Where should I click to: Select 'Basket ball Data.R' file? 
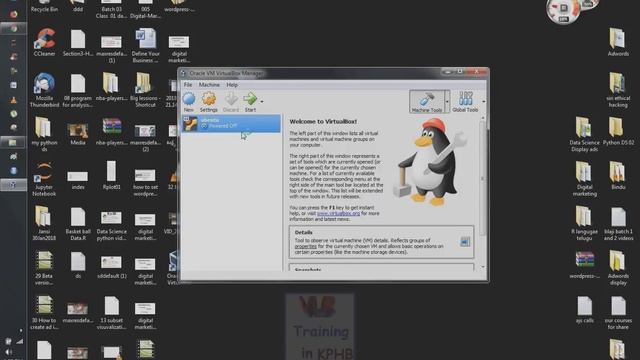78,223
